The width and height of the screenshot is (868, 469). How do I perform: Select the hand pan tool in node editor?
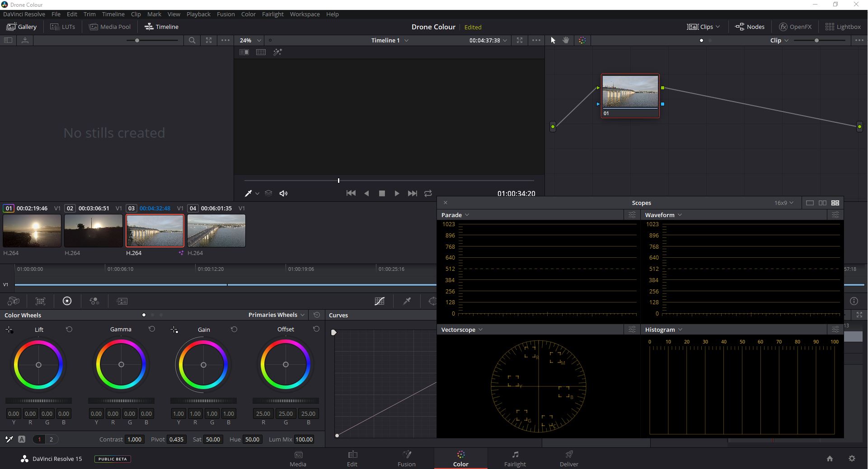(x=566, y=40)
